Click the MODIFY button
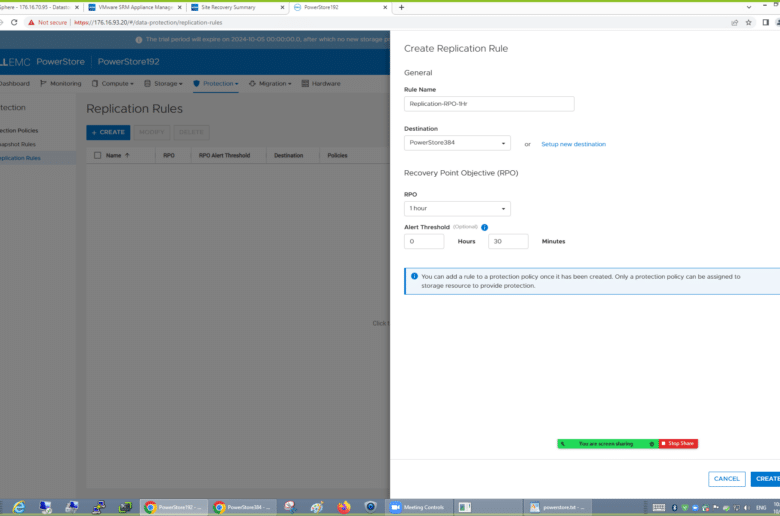780x516 pixels. click(x=152, y=132)
